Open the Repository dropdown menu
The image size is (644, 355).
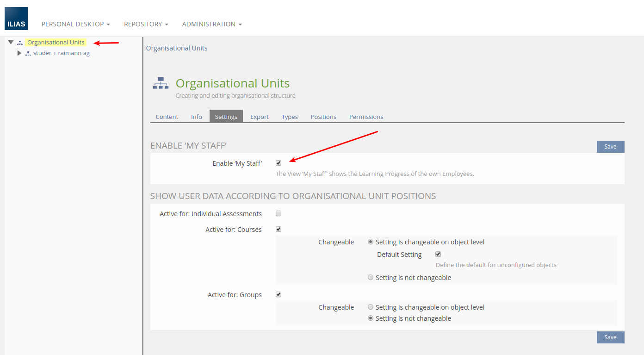pyautogui.click(x=146, y=24)
